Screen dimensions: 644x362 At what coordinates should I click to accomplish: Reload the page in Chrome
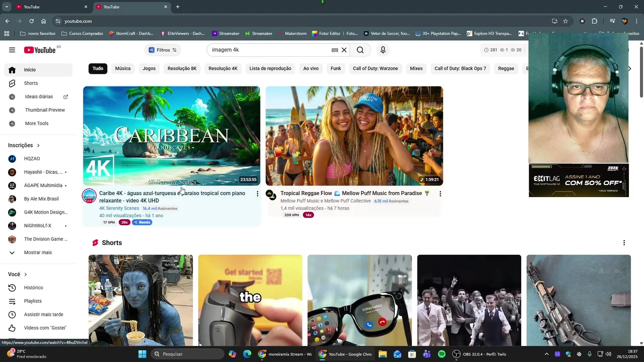[31, 21]
